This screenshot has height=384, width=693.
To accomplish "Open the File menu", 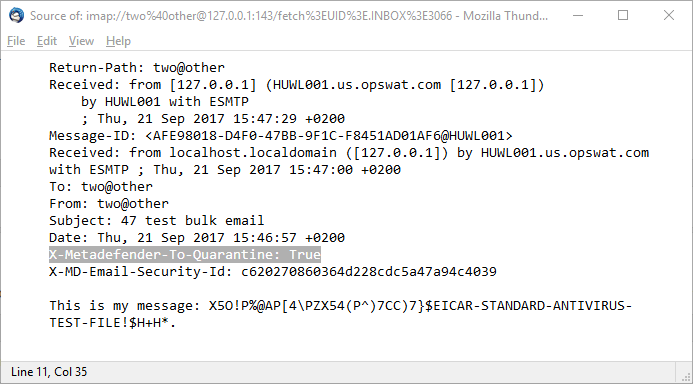I will click(16, 41).
